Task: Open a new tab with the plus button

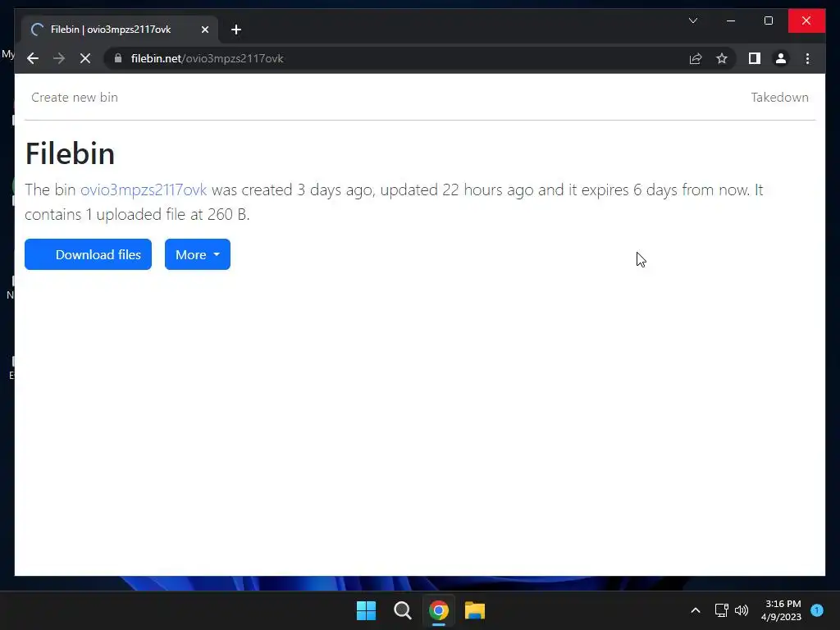Action: 236,30
